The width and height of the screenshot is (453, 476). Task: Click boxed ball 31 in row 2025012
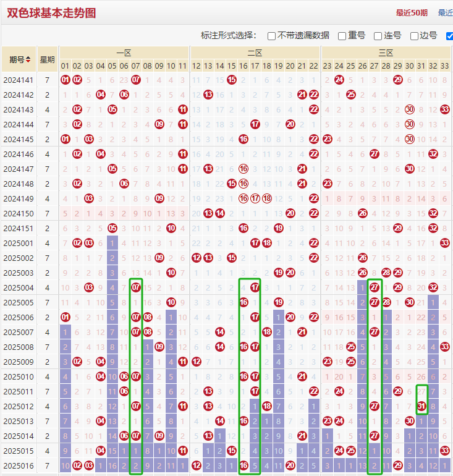(421, 406)
